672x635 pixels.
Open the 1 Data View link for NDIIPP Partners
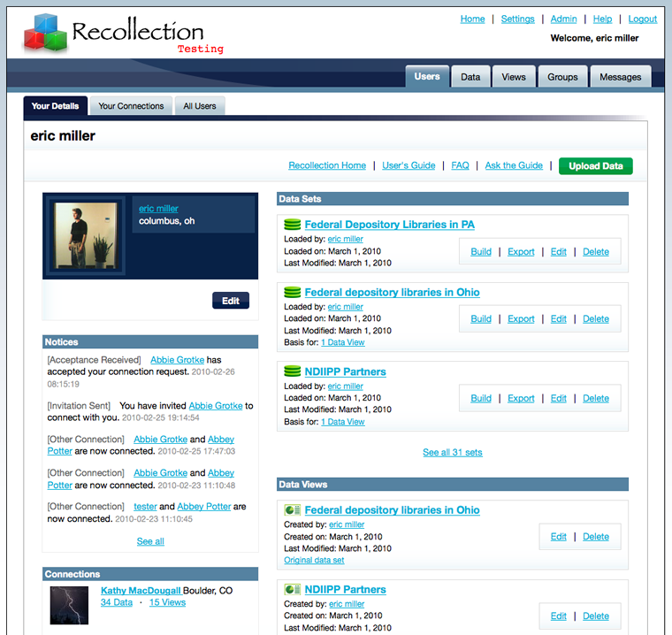(343, 422)
